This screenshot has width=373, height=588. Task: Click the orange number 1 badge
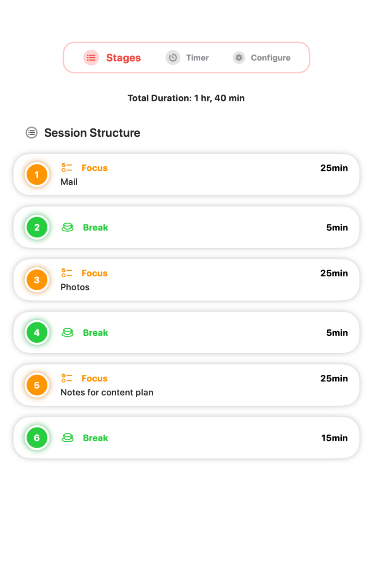[x=37, y=175]
